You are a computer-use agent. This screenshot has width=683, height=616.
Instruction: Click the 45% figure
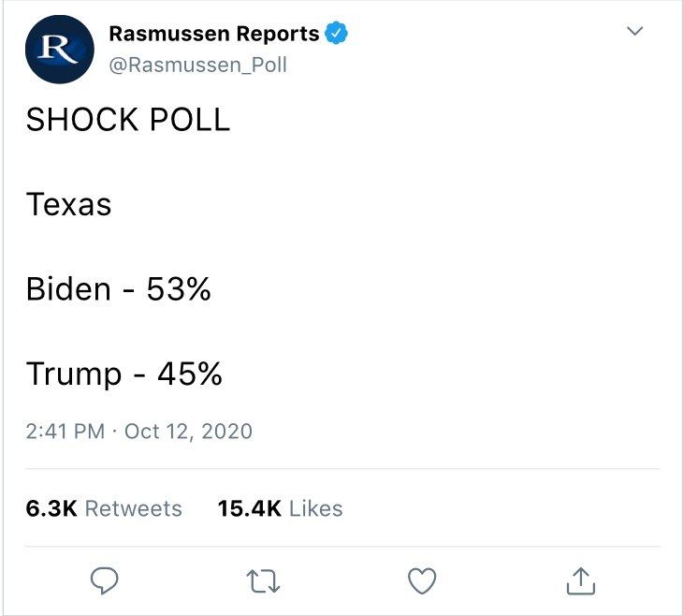190,374
